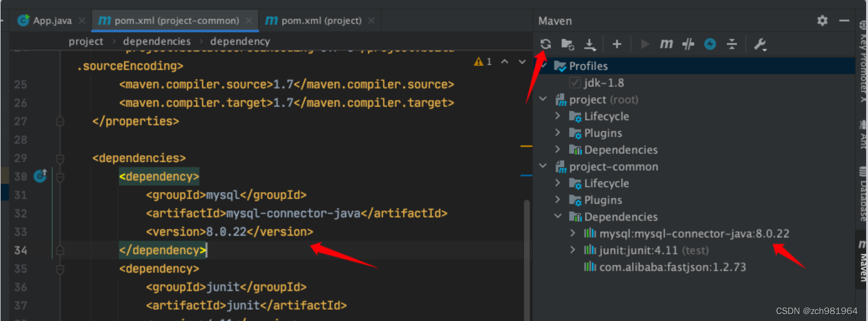This screenshot has height=321, width=868.
Task: Click 'mysql' groupId text in editor
Action: click(223, 195)
